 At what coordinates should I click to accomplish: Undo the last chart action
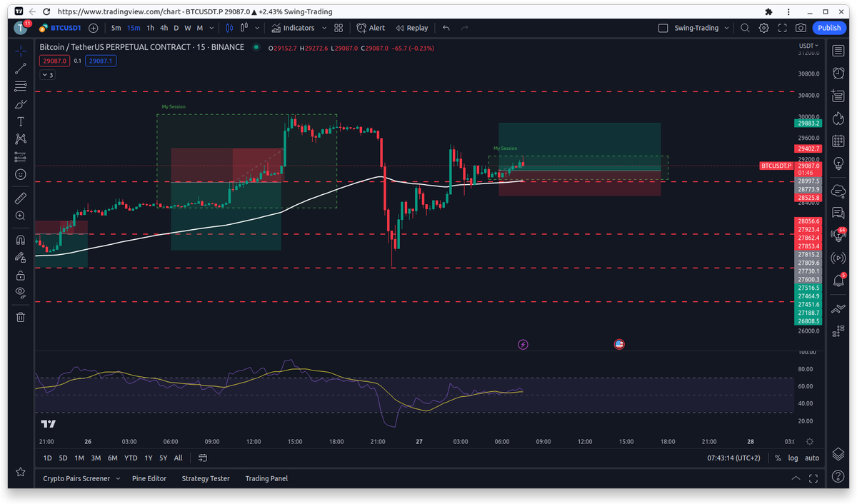(x=446, y=28)
